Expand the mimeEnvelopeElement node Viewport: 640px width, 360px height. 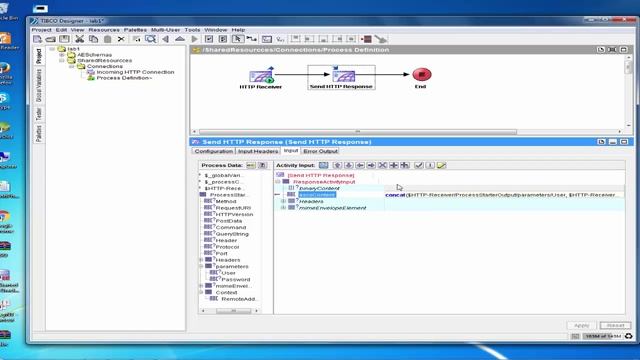[x=283, y=208]
